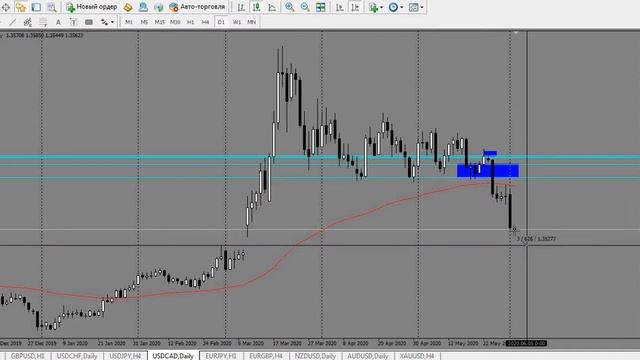Open the Navigator panel star-folder icon
Image resolution: width=640 pixels, height=360 pixels.
(21, 7)
